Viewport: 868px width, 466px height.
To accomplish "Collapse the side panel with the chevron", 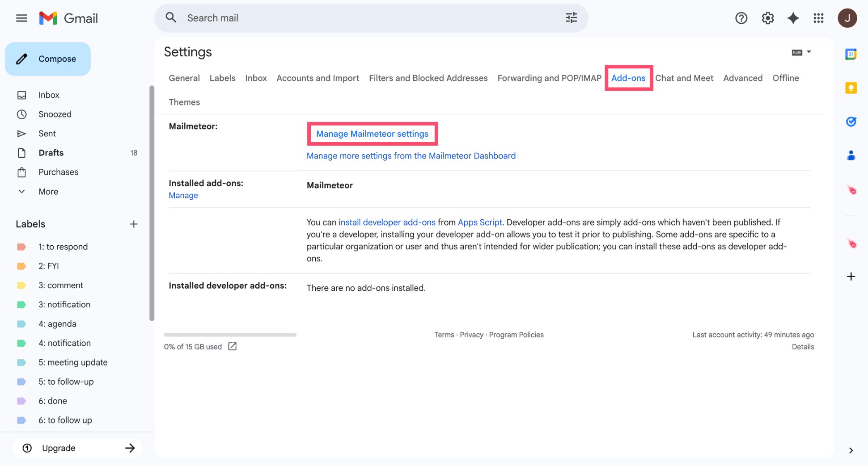I will 851,450.
